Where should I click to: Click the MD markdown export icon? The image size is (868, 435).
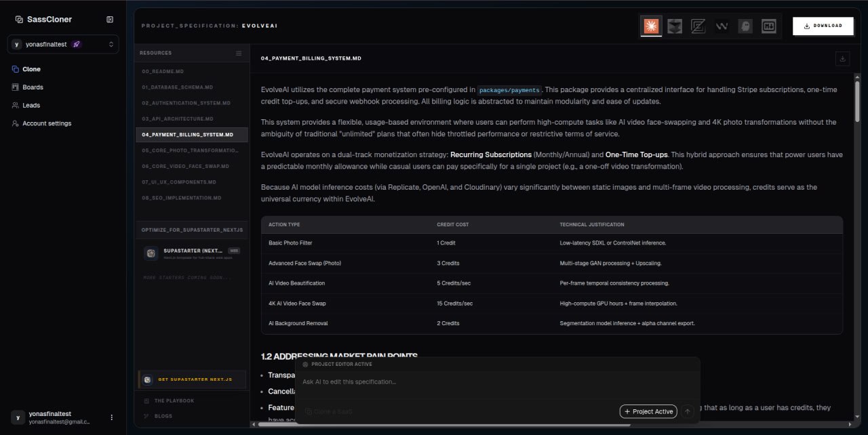768,26
